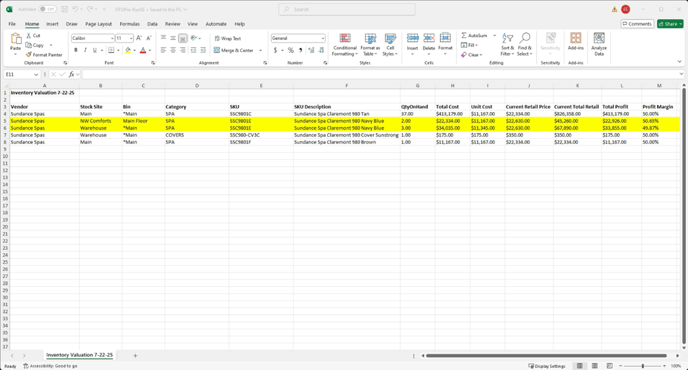This screenshot has height=370, width=688.
Task: Top align cell contents
Action: pyautogui.click(x=163, y=38)
